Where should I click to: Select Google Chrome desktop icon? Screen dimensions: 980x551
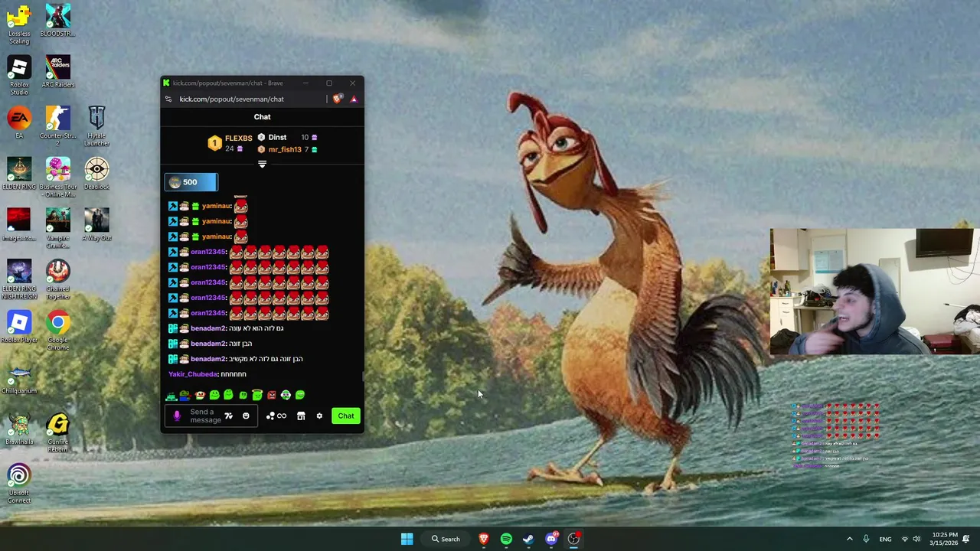point(57,331)
